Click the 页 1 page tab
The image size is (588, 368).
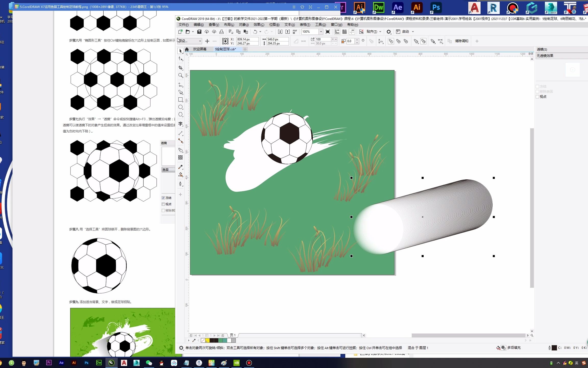(233, 335)
